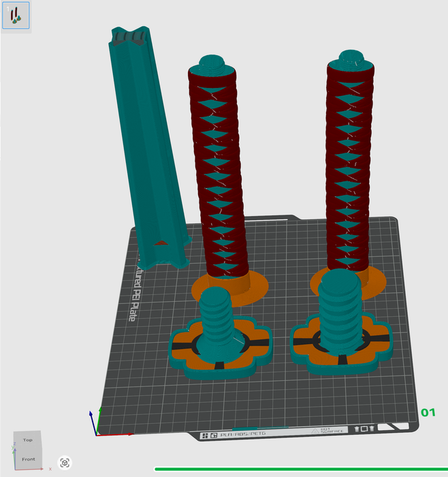Click the green plate number 01 label
Image resolution: width=448 pixels, height=477 pixels.
[428, 412]
